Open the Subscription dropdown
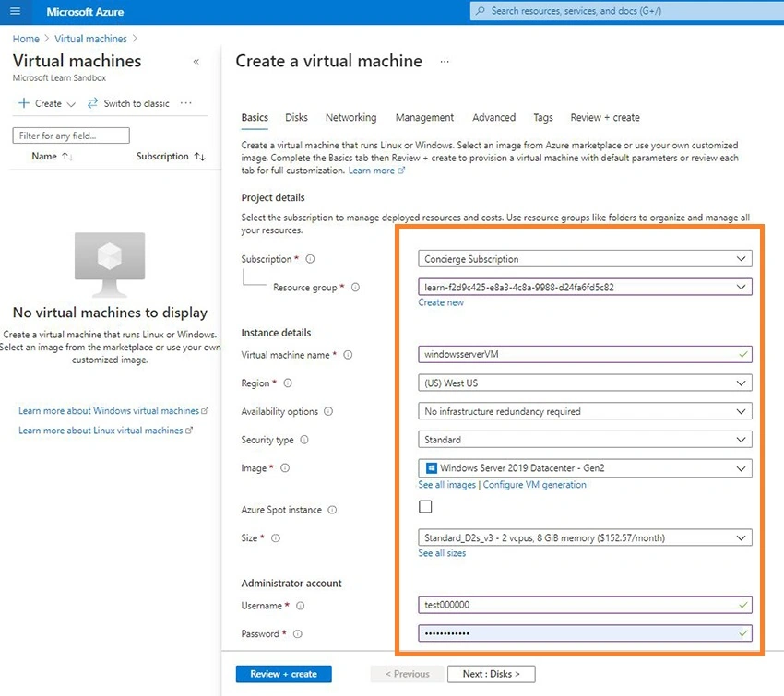Screen dimensions: 784x696 click(585, 259)
